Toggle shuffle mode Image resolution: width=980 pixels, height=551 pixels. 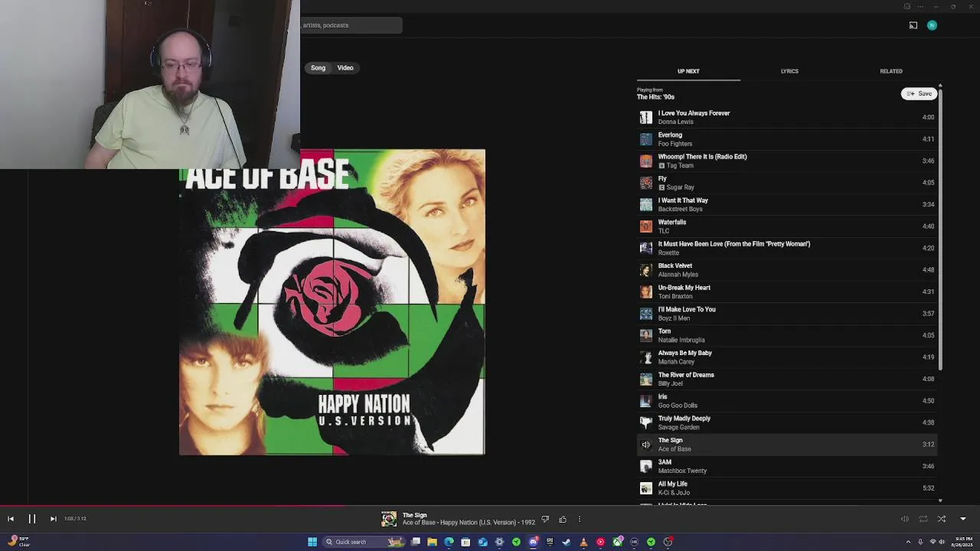click(942, 519)
